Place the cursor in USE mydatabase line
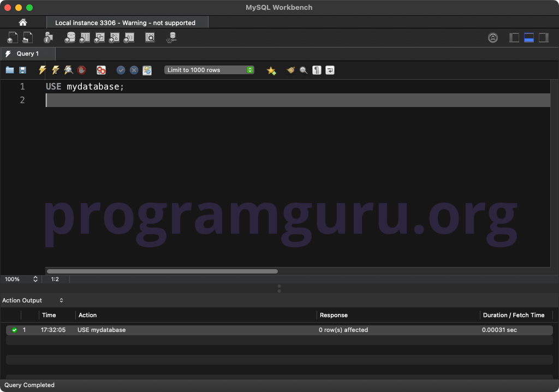 tap(85, 86)
